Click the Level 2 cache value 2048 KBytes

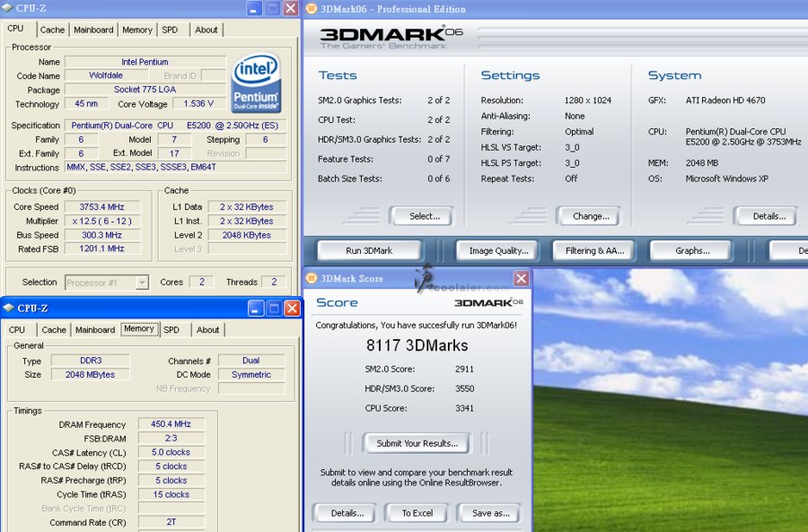coord(246,235)
